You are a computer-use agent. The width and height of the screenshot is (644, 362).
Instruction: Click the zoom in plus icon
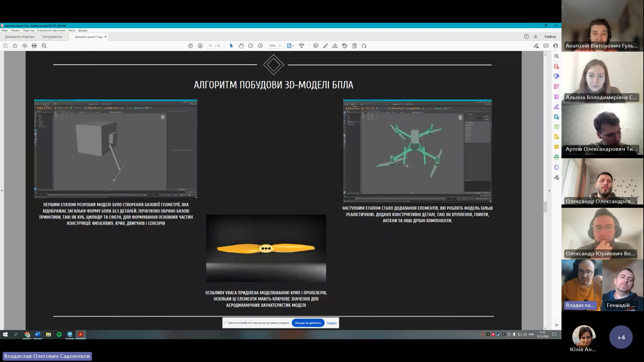(x=260, y=46)
